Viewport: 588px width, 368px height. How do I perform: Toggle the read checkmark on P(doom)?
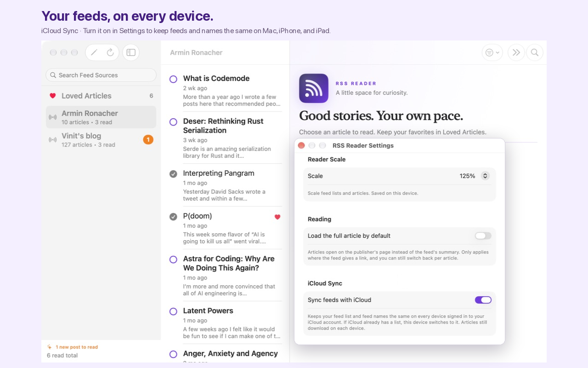point(173,217)
